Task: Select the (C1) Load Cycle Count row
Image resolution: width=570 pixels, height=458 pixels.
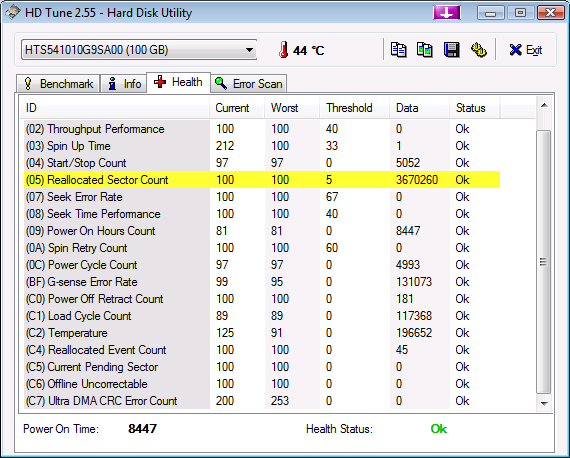Action: tap(262, 316)
